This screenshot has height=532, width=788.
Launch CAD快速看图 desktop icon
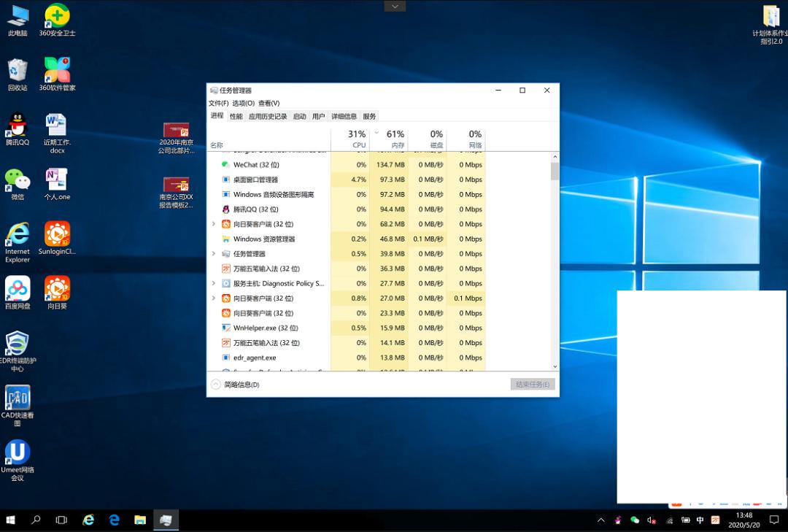pos(17,400)
